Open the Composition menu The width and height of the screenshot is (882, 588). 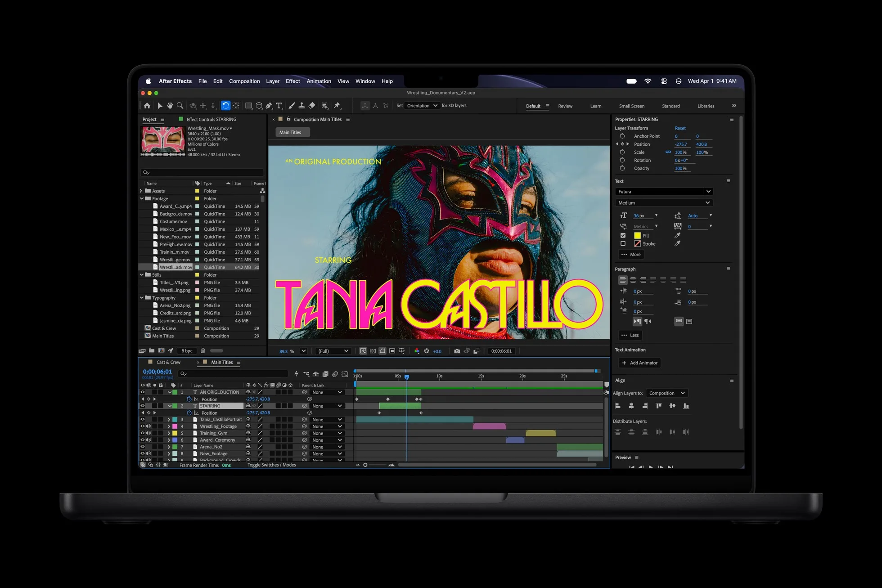pos(244,81)
